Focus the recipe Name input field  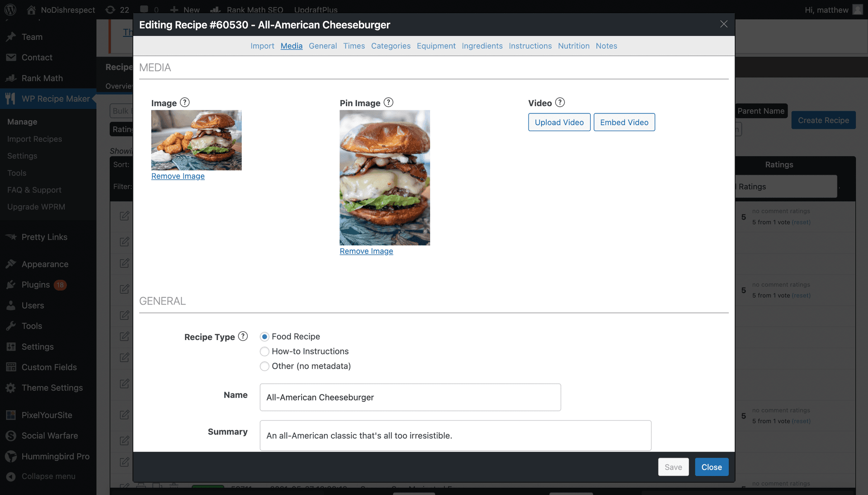410,397
